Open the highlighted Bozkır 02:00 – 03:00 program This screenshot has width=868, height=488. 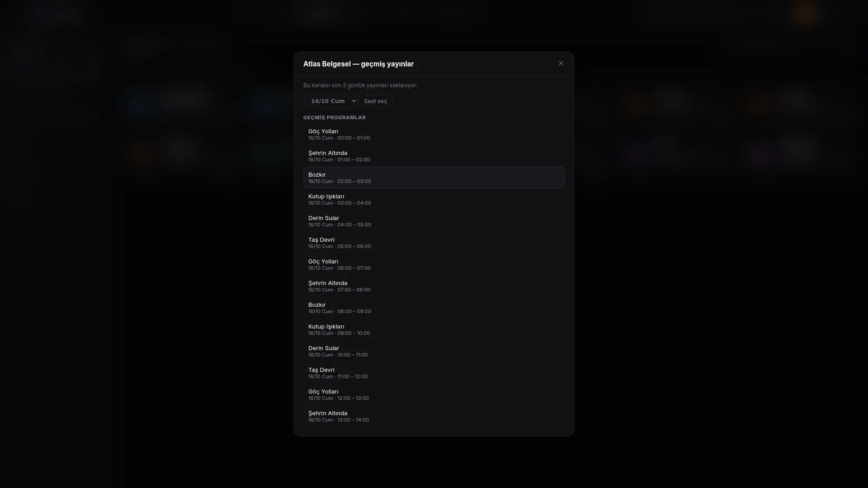click(x=434, y=178)
